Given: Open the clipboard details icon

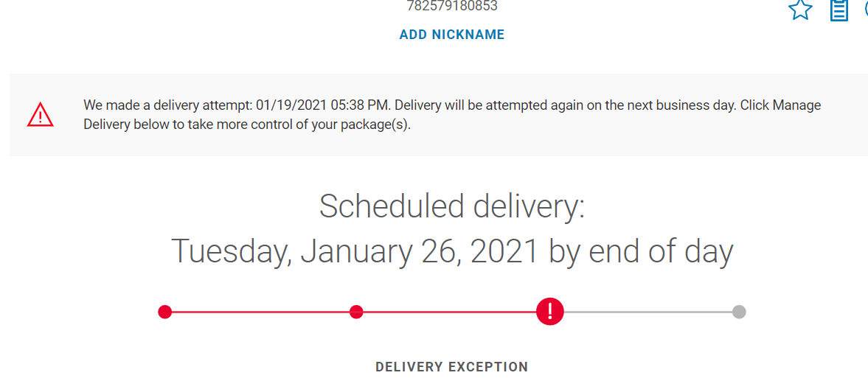Looking at the screenshot, I should coord(839,10).
